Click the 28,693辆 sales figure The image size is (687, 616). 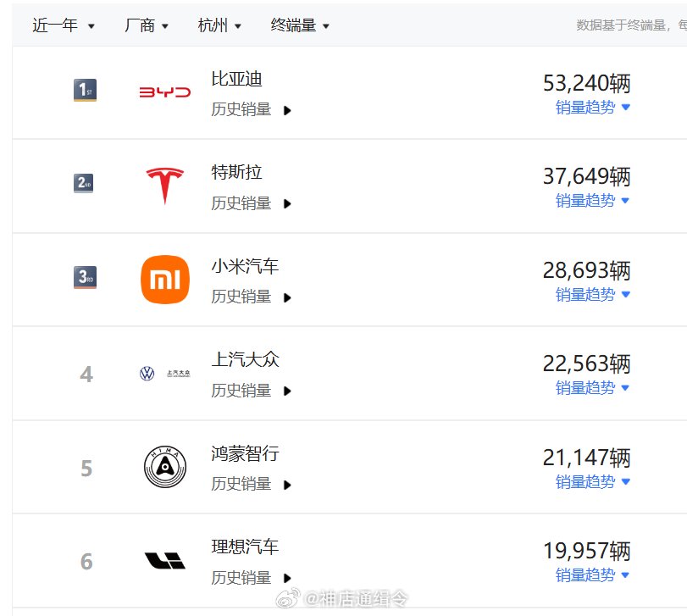[587, 270]
